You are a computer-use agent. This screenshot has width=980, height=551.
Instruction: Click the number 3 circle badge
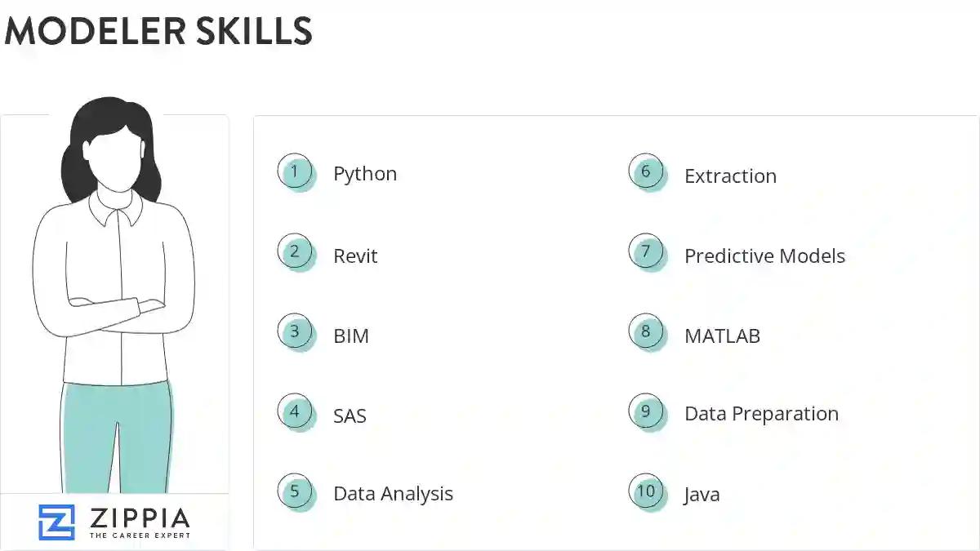[x=296, y=332]
